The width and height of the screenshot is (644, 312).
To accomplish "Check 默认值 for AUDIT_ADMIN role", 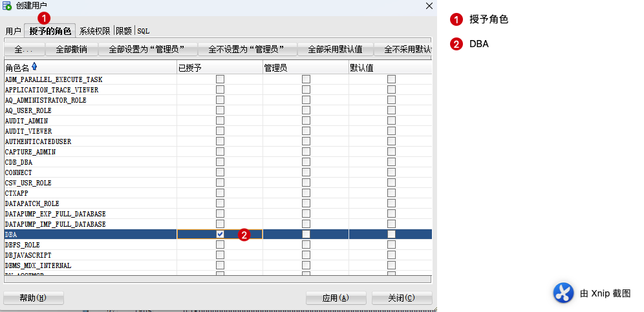I will [x=391, y=120].
